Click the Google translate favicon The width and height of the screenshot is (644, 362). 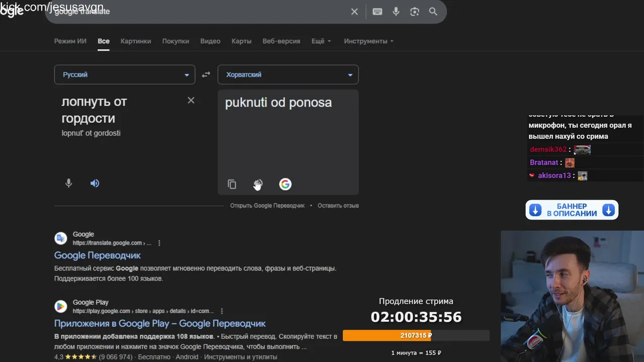coord(61,238)
